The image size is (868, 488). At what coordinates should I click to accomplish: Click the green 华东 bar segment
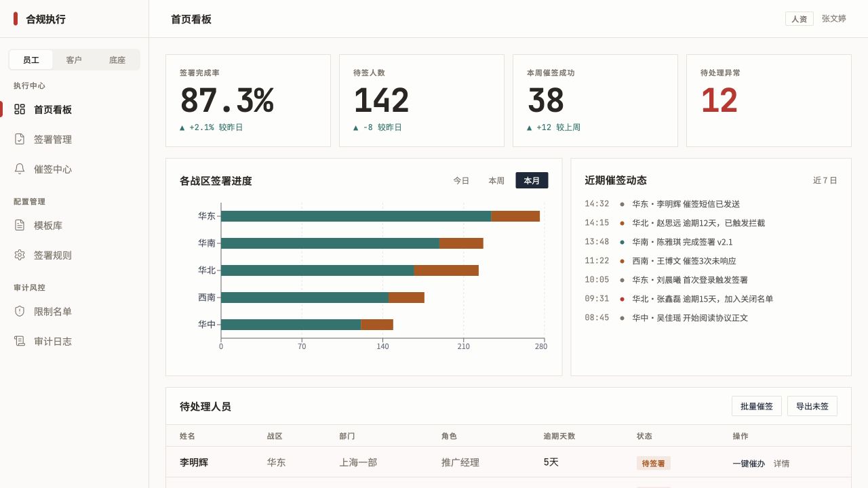coord(356,216)
